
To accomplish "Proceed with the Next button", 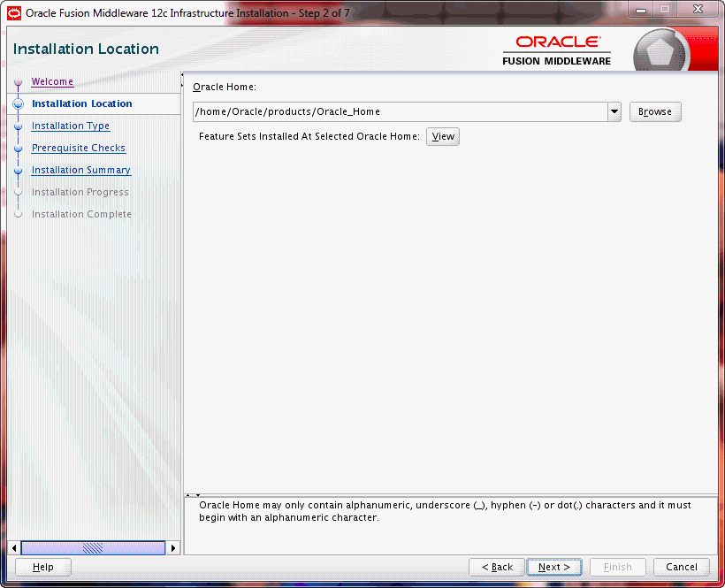I will (x=554, y=567).
